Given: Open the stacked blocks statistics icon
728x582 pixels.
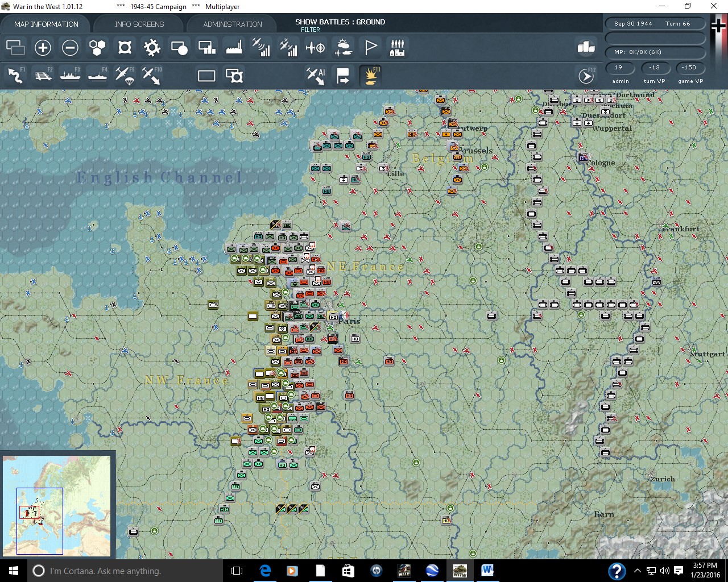Looking at the screenshot, I should (x=586, y=47).
